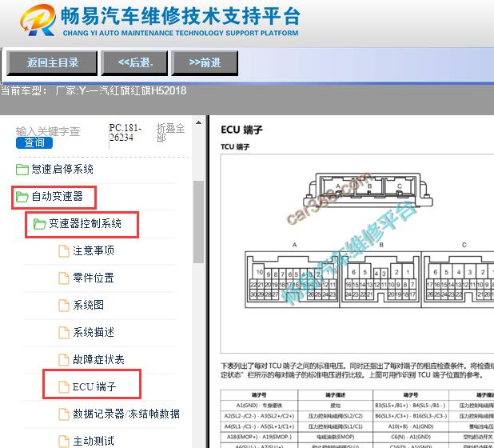Expand the 怠速启停系统 tree item
Image resolution: width=494 pixels, height=448 pixels.
pos(62,170)
